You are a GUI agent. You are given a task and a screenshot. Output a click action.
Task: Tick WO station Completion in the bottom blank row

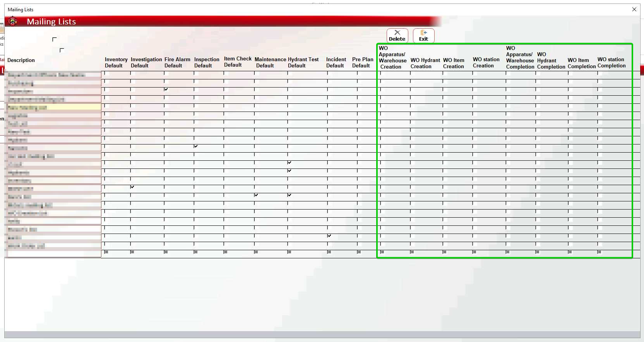pos(599,252)
